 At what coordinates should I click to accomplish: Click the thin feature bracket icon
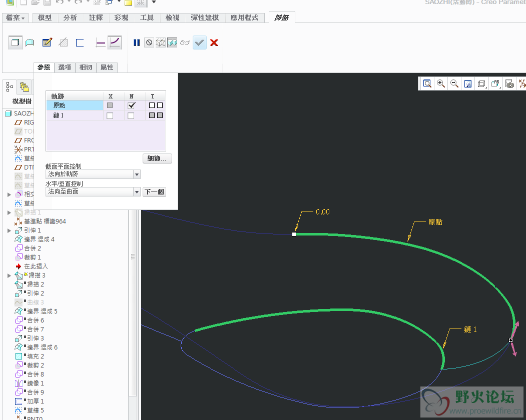click(x=80, y=42)
